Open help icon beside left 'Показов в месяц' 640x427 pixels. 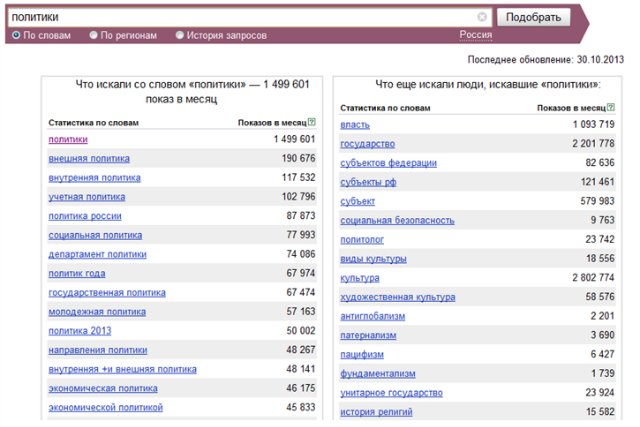pyautogui.click(x=312, y=122)
